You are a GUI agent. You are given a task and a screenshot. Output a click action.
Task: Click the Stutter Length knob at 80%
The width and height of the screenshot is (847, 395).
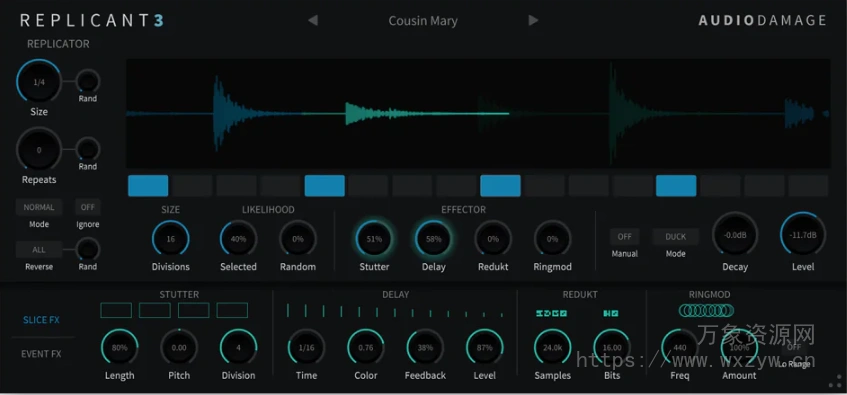pos(119,347)
